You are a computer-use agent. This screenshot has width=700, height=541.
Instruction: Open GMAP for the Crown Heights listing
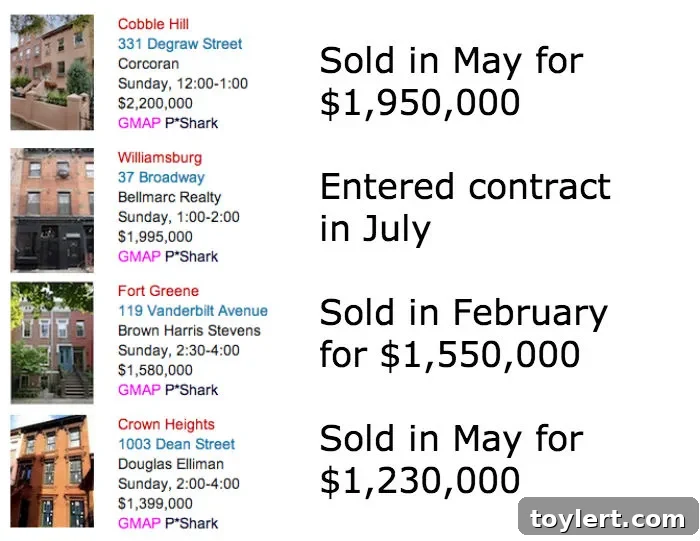pyautogui.click(x=139, y=523)
